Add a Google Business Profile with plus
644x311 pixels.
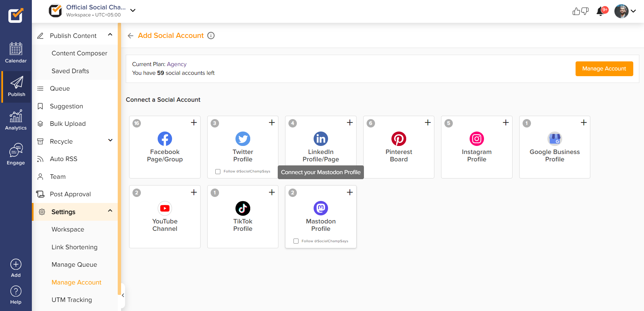[x=584, y=122]
